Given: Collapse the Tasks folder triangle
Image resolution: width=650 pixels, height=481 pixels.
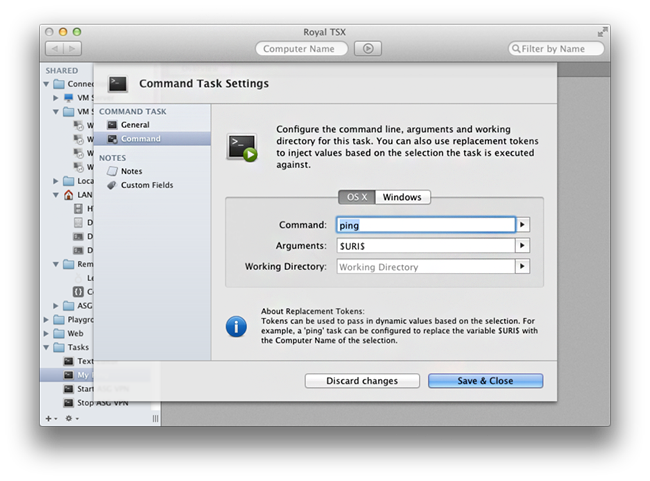Looking at the screenshot, I should [x=46, y=347].
